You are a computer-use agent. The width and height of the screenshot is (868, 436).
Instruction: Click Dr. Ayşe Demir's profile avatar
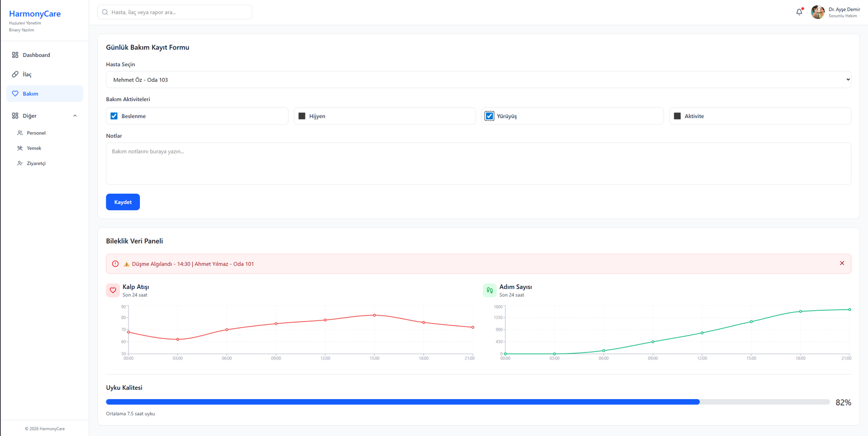818,12
